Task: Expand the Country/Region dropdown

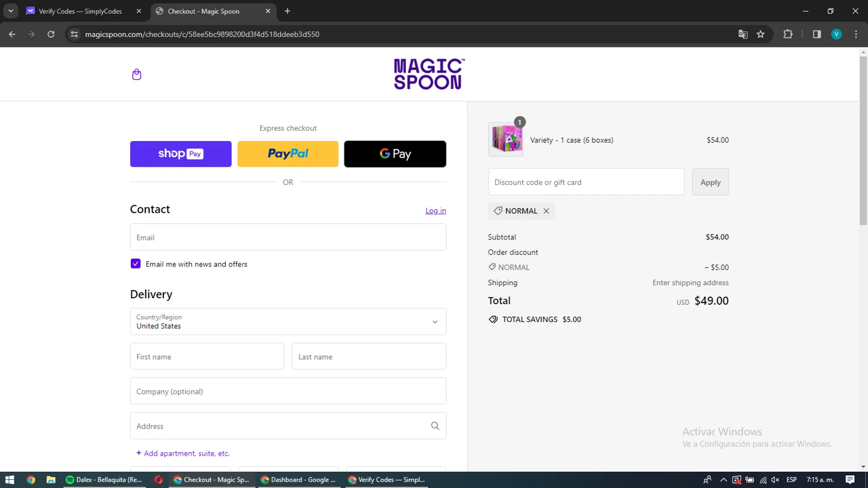Action: pos(288,321)
